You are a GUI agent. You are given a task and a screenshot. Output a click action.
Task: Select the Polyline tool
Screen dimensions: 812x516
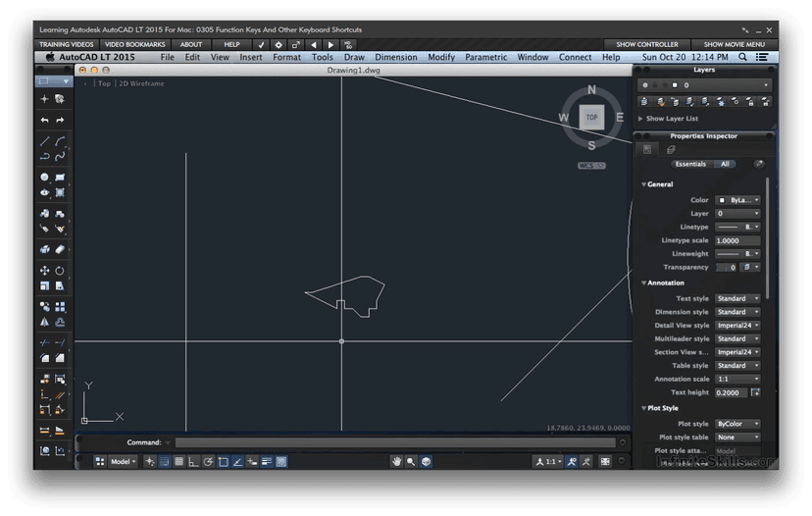[45, 156]
